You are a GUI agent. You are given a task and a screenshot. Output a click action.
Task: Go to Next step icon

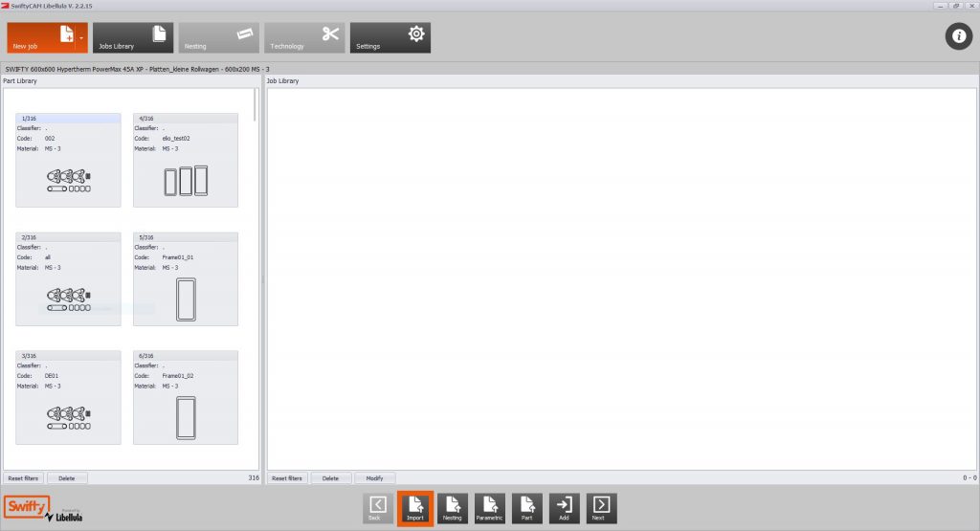(x=601, y=508)
